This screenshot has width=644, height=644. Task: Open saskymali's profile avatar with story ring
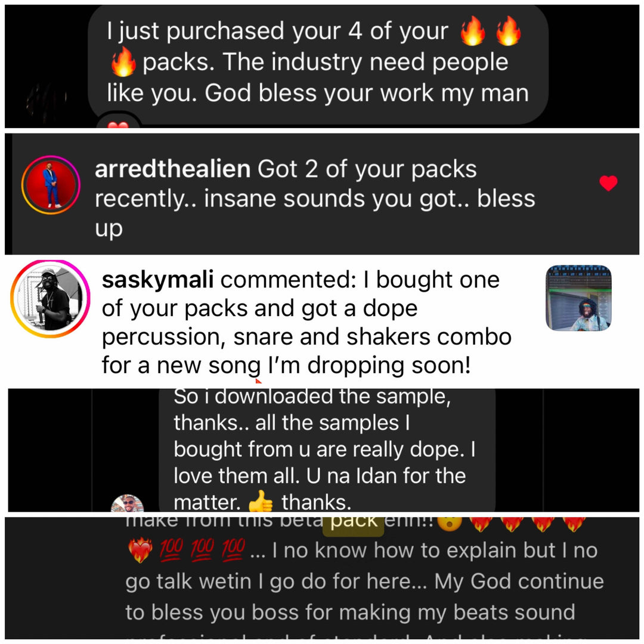[x=50, y=299]
